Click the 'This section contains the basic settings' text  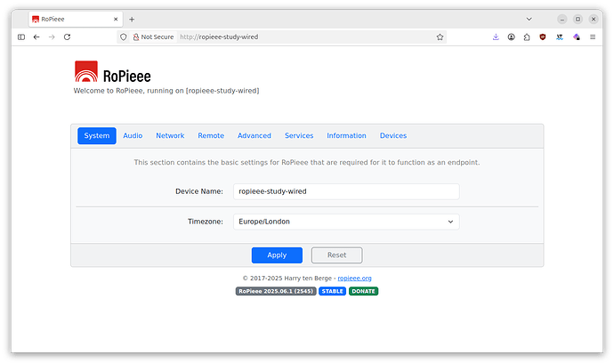[x=307, y=162]
